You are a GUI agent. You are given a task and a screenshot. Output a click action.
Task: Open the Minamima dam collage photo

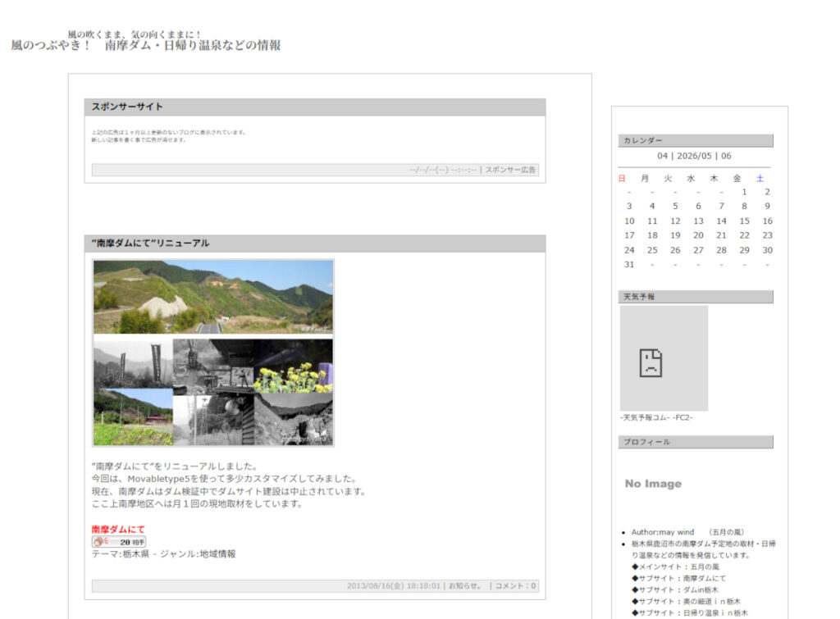point(213,353)
